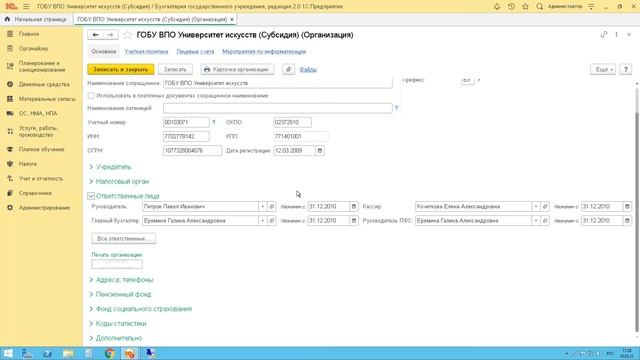Open the Еще dropdown menu
This screenshot has height=360, width=640.
click(603, 69)
